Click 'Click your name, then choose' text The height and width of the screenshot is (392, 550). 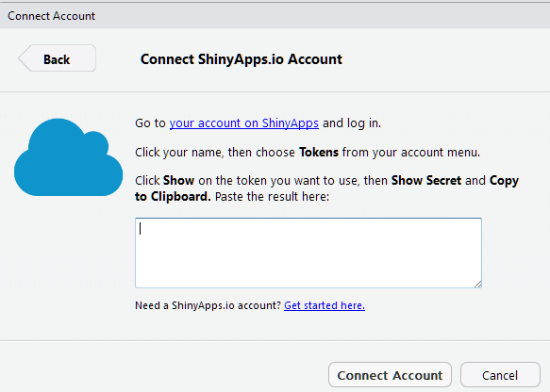click(x=215, y=153)
